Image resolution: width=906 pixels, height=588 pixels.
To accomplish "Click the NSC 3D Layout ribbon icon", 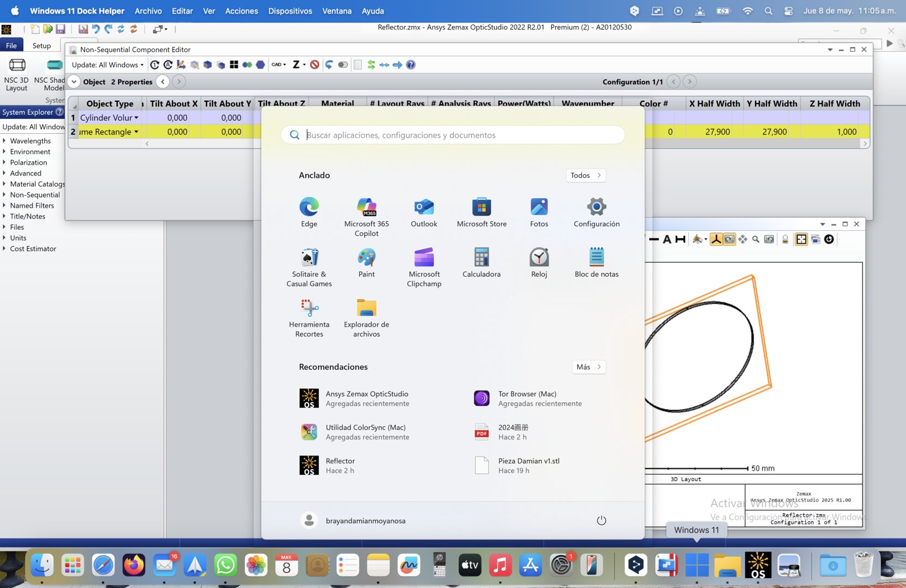I will 16,75.
